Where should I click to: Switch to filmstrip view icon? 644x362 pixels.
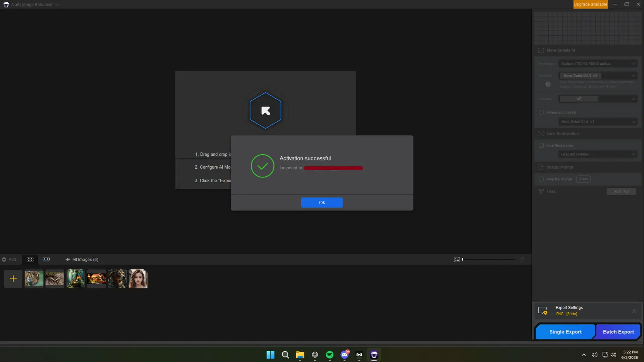coord(46,259)
